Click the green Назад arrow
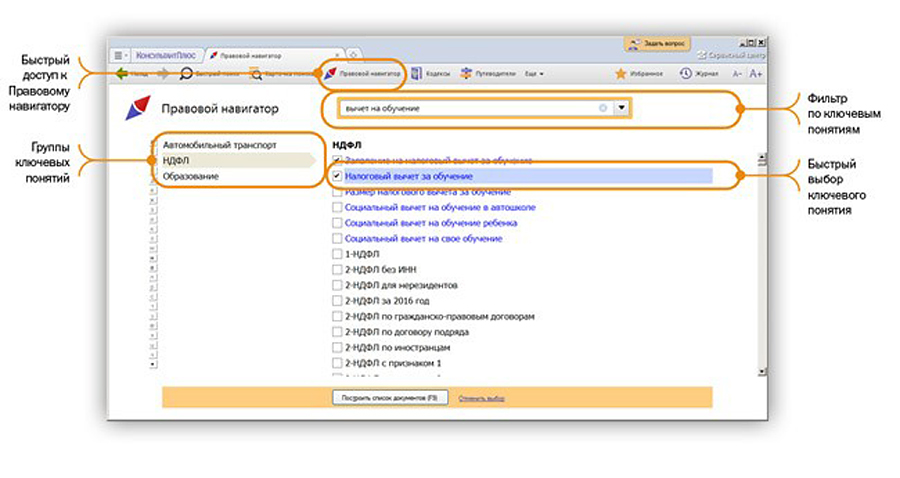This screenshot has width=900, height=478. tap(122, 74)
